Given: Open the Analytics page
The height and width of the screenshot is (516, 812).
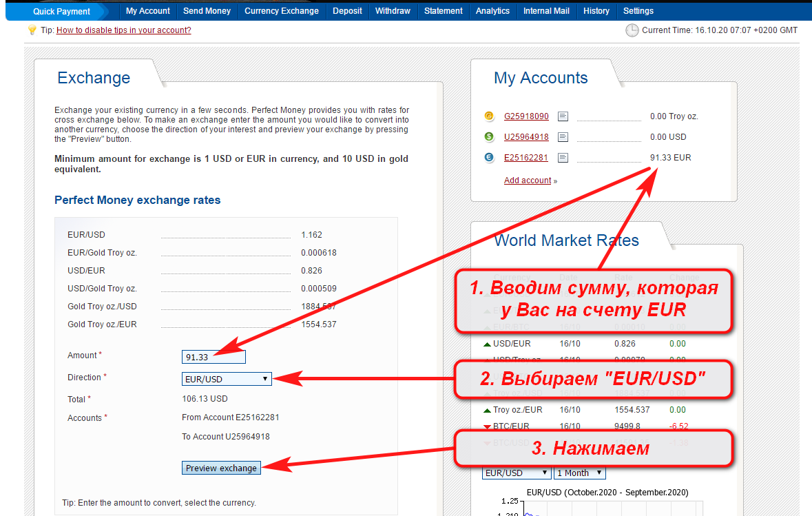Looking at the screenshot, I should pos(492,11).
